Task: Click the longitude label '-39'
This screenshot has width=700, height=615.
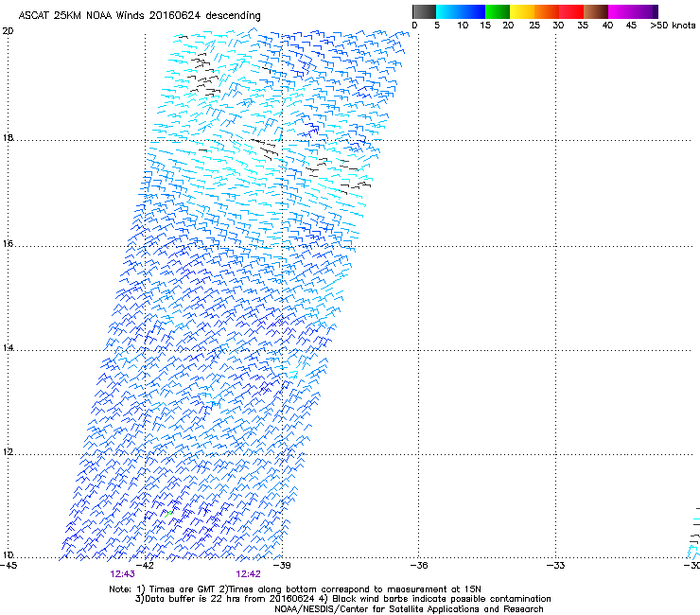Action: [282, 566]
